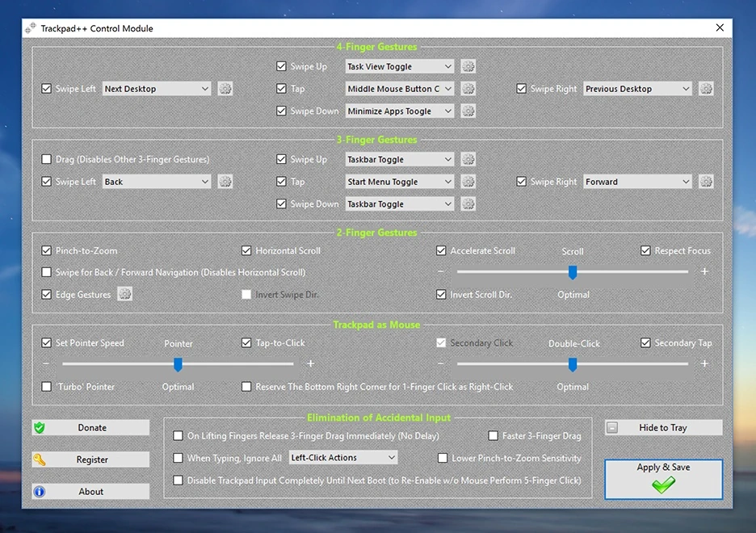
Task: Toggle Respect Focus checkbox
Action: 645,250
